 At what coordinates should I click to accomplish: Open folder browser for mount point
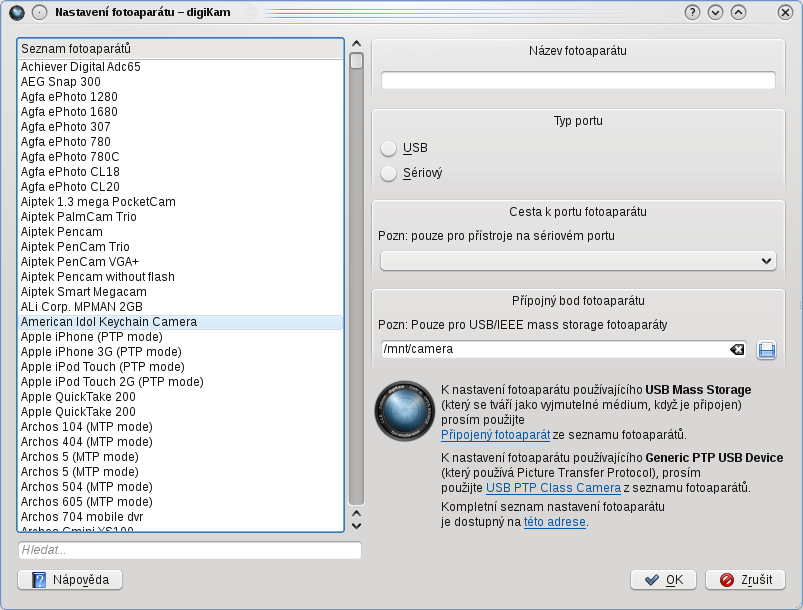(766, 350)
